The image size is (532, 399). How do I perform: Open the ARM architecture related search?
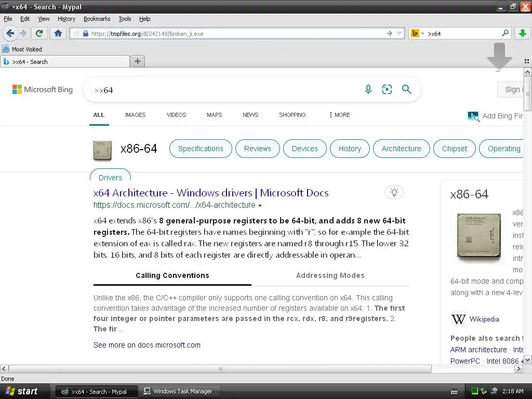[x=478, y=350]
